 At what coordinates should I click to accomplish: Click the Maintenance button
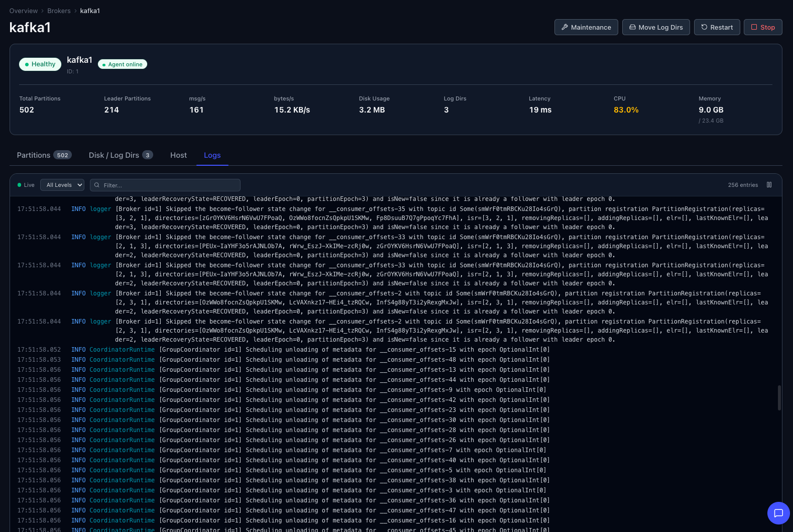(x=586, y=27)
